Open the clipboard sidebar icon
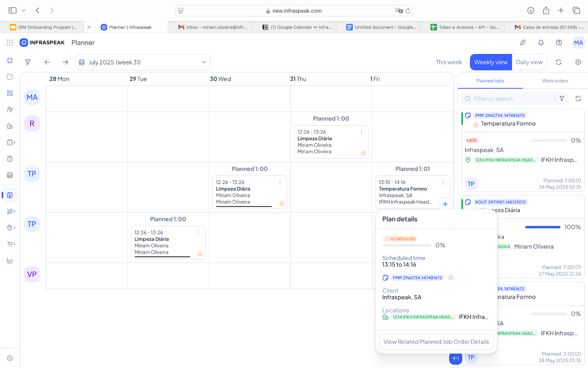Image resolution: width=588 pixels, height=368 pixels. (10, 159)
